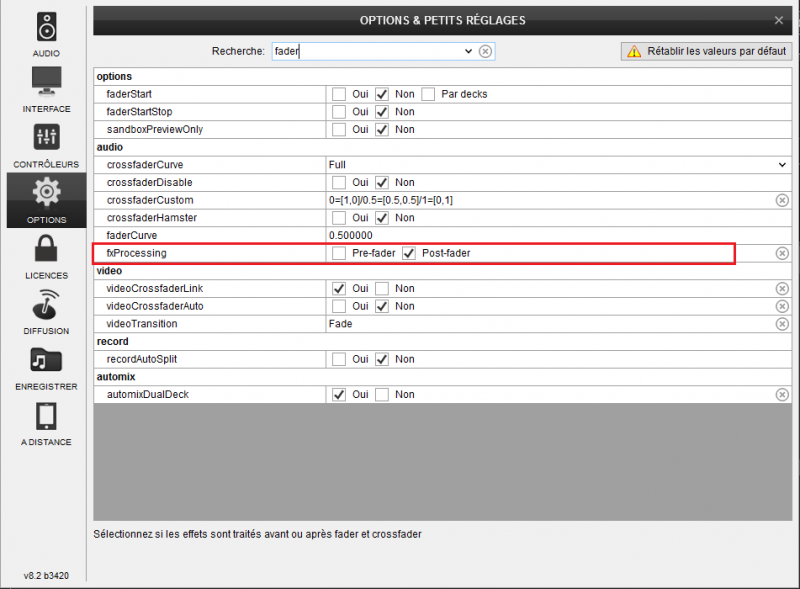This screenshot has height=589, width=800.
Task: Check Oui for faderStartStop
Action: coord(339,112)
